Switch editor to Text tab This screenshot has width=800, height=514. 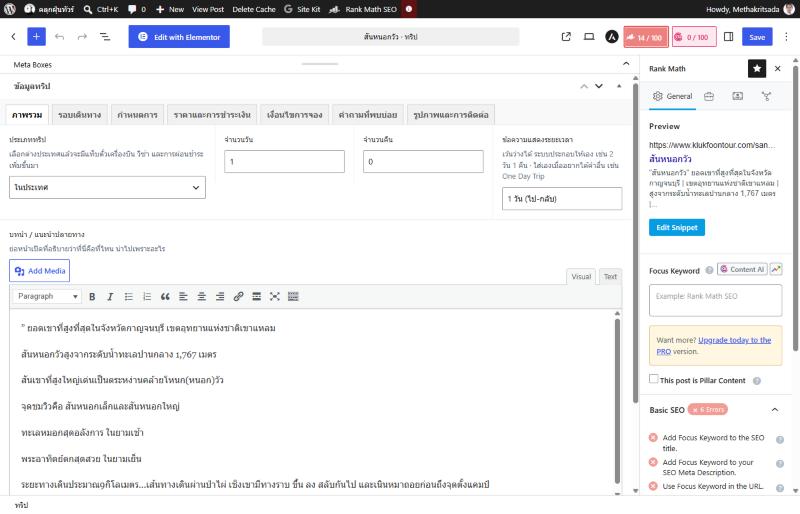(610, 276)
